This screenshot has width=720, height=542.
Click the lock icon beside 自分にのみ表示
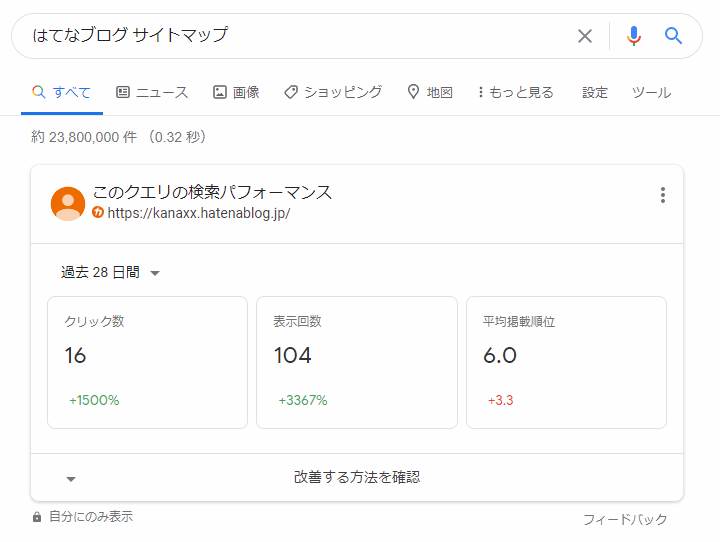(x=37, y=517)
